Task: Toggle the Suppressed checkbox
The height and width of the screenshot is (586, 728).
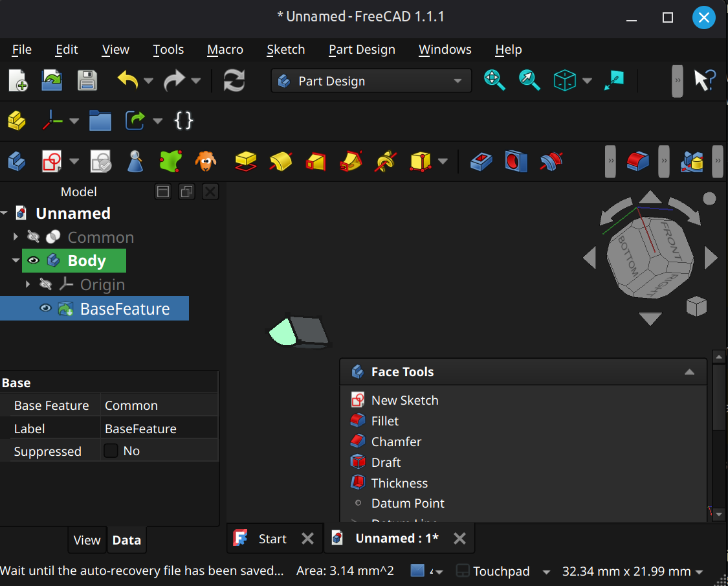Action: pos(111,451)
